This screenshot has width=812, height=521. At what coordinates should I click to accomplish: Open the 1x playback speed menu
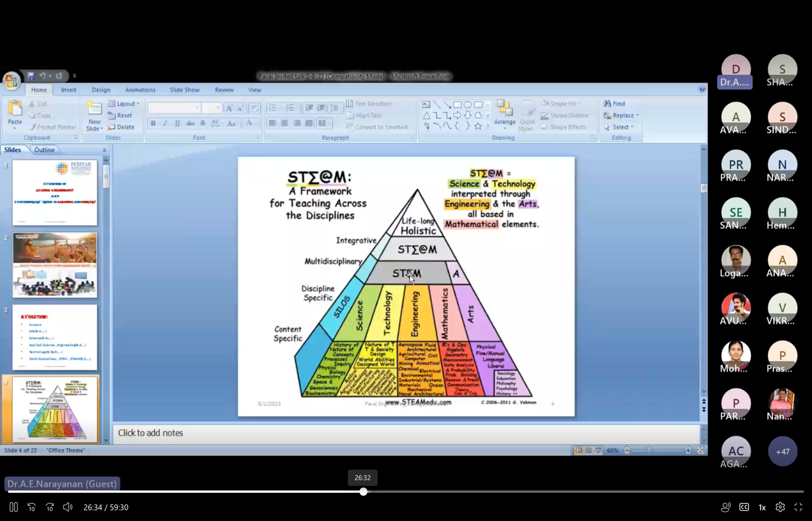(762, 507)
